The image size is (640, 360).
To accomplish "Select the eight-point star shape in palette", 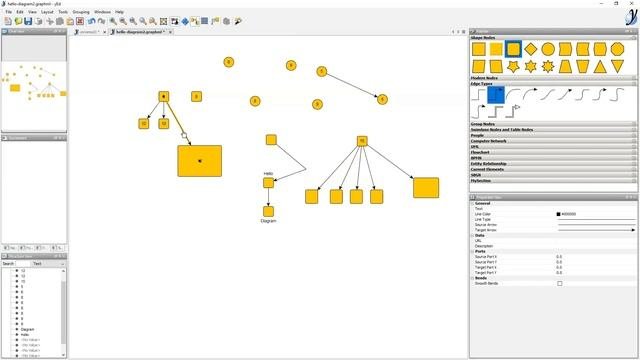I will coord(548,66).
